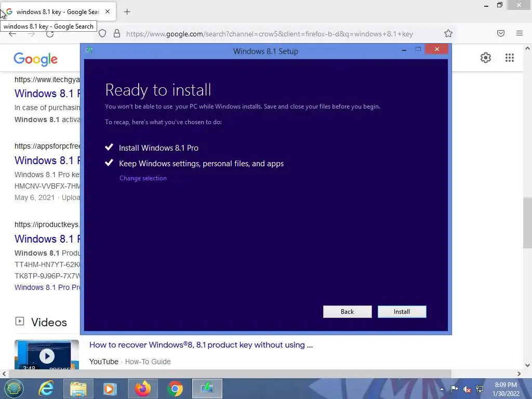Bookmark this page with star icon
532x399 pixels.
coord(448,33)
